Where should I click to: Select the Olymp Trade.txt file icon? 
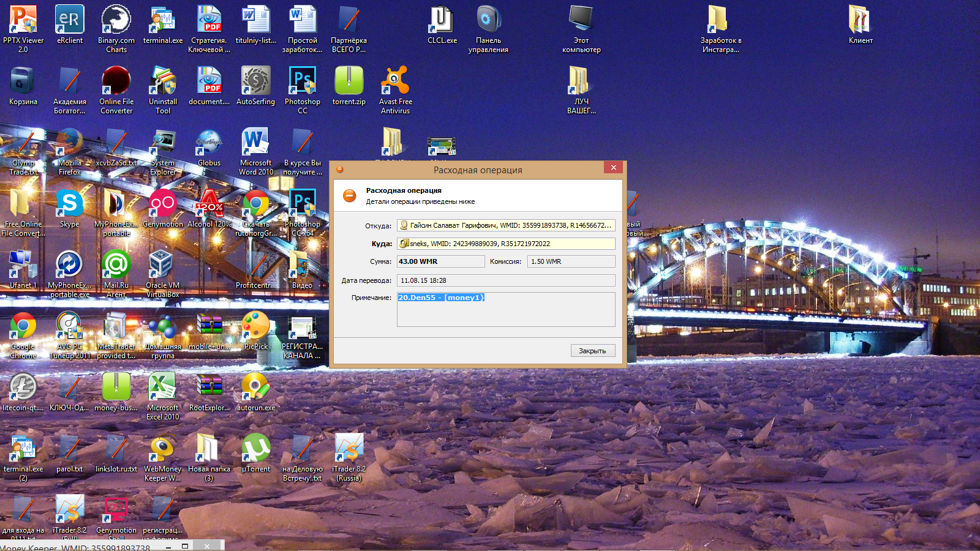(23, 151)
